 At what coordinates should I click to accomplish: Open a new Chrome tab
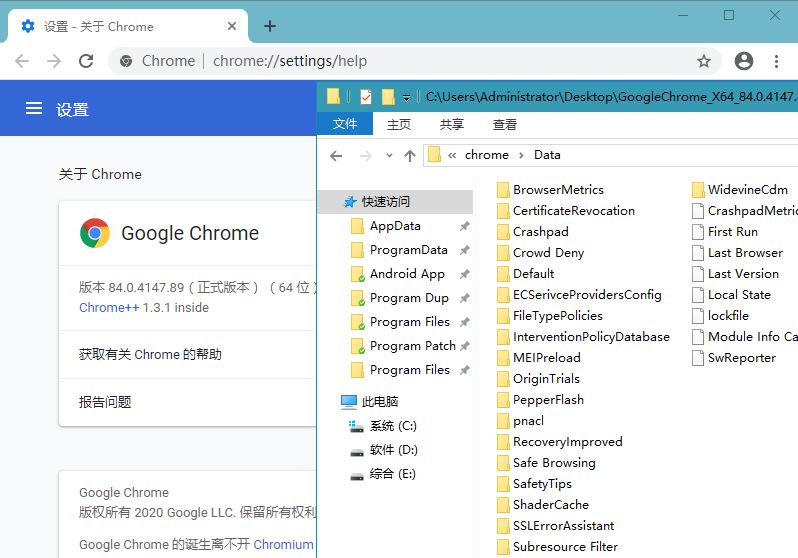pyautogui.click(x=270, y=26)
